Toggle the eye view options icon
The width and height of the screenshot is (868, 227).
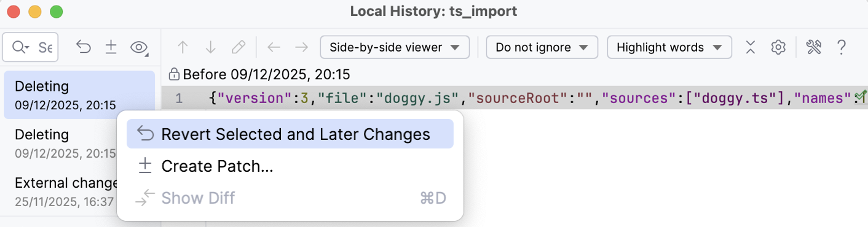coord(140,47)
